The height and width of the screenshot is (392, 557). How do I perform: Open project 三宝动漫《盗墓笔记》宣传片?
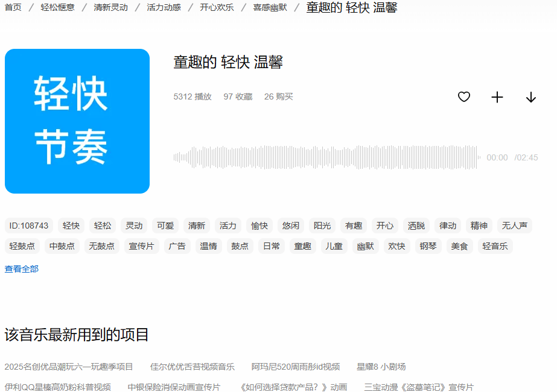click(x=419, y=387)
